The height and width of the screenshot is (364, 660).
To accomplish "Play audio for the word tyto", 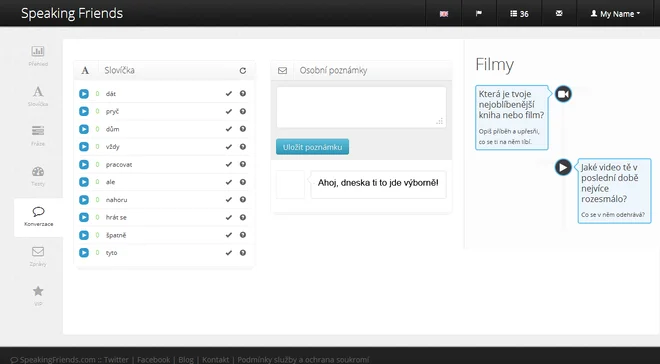I will tap(84, 253).
